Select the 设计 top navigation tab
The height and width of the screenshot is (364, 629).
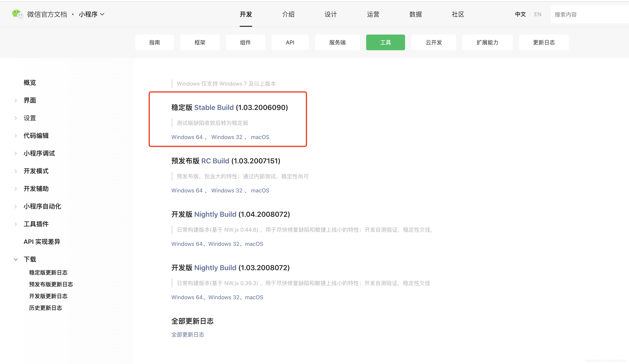[x=331, y=15]
